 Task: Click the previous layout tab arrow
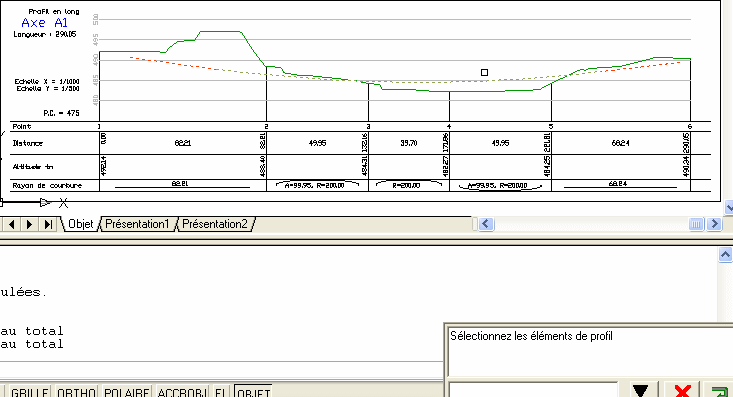pyautogui.click(x=12, y=224)
